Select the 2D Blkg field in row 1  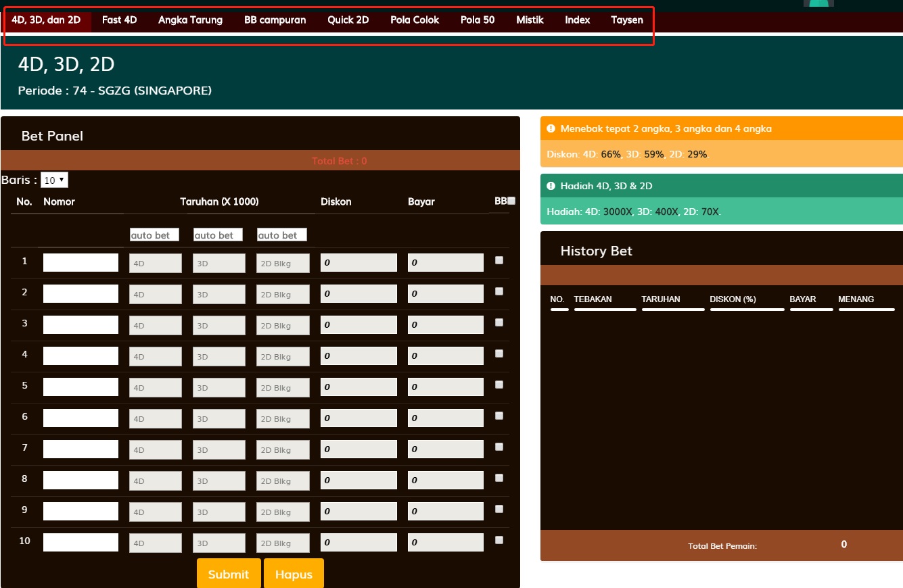(283, 263)
